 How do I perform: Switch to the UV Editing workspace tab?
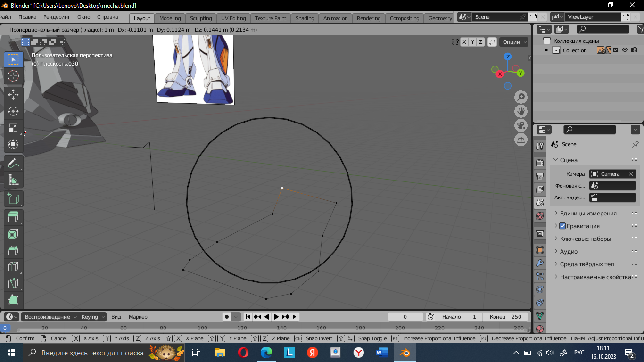(x=233, y=18)
